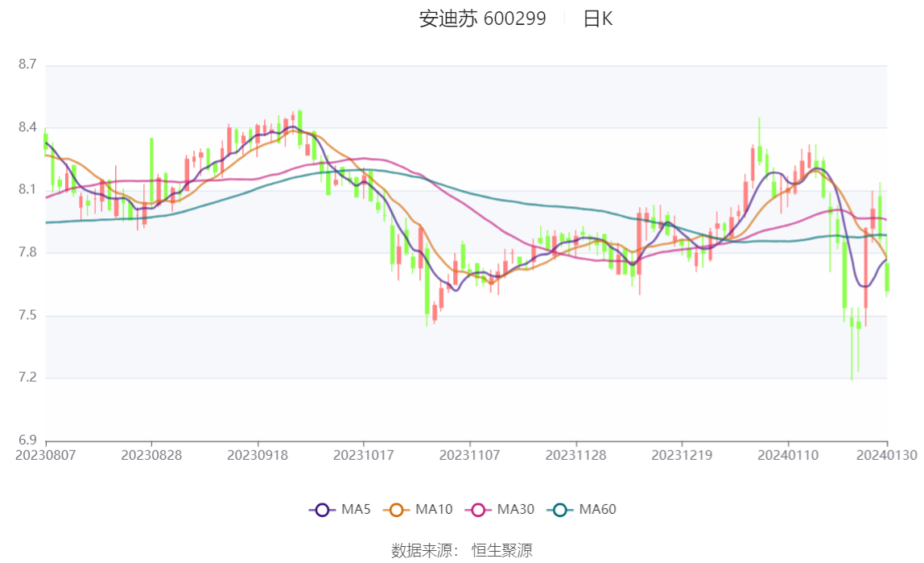Hide the MA60 line via its label
The width and height of the screenshot is (924, 563).
click(x=597, y=509)
